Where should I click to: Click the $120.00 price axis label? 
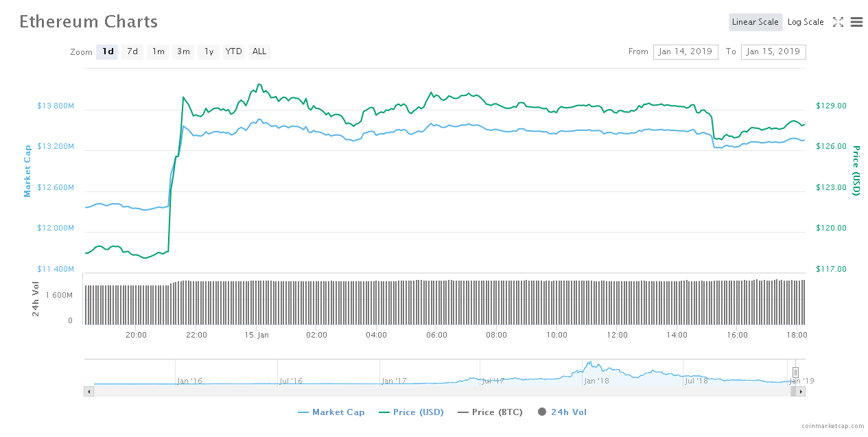(x=831, y=228)
